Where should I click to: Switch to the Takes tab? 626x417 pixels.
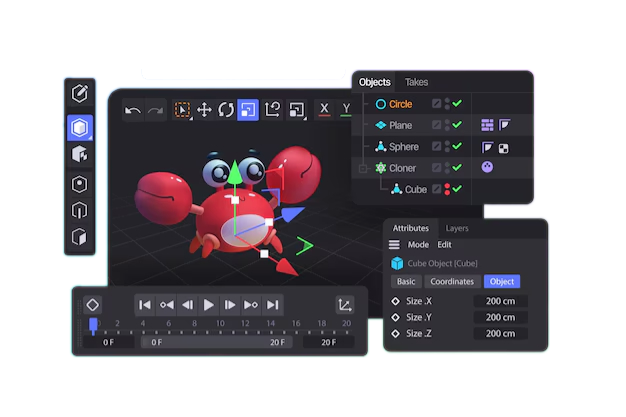coord(416,82)
